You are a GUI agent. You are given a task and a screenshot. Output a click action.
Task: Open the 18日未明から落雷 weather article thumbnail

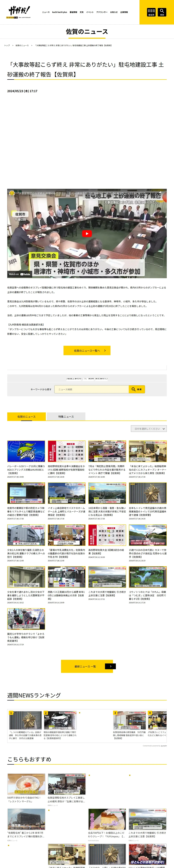click(107, 493)
